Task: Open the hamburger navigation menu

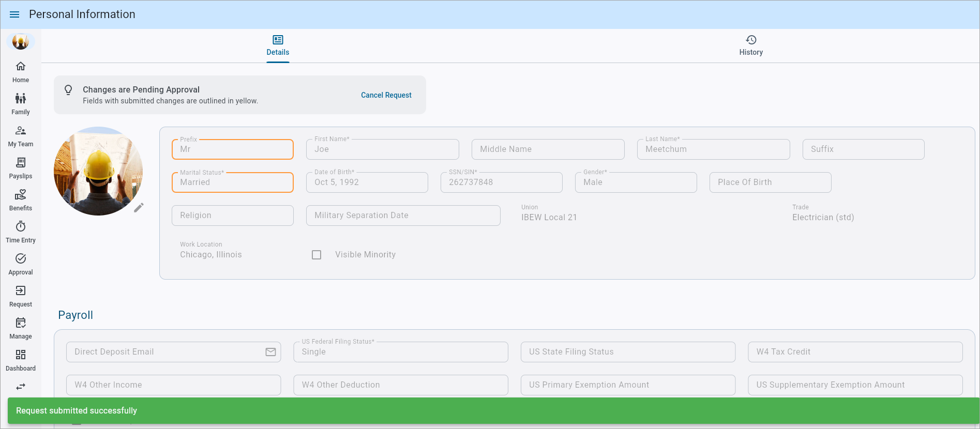Action: [14, 14]
